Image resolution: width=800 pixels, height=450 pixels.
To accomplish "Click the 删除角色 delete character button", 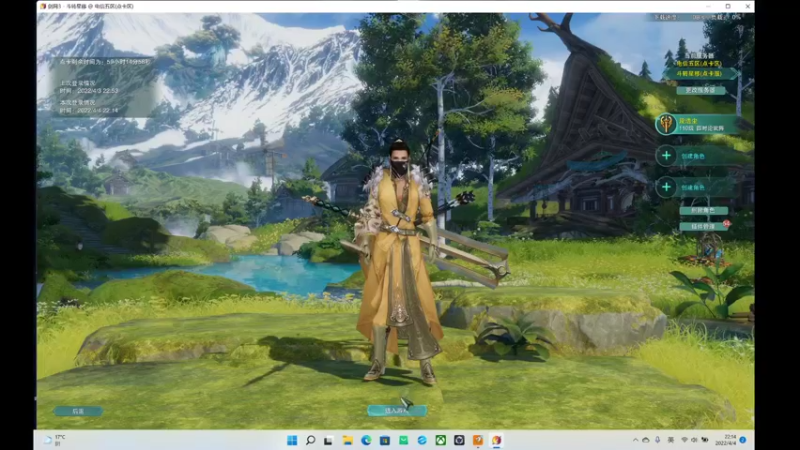I will click(703, 210).
